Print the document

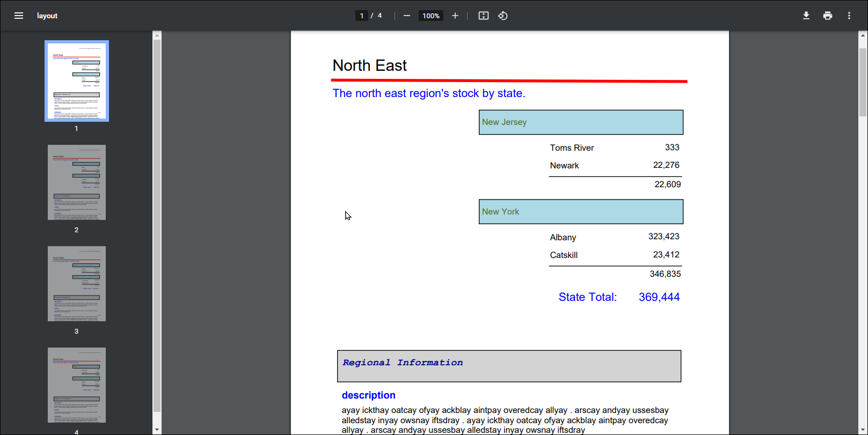pos(828,16)
